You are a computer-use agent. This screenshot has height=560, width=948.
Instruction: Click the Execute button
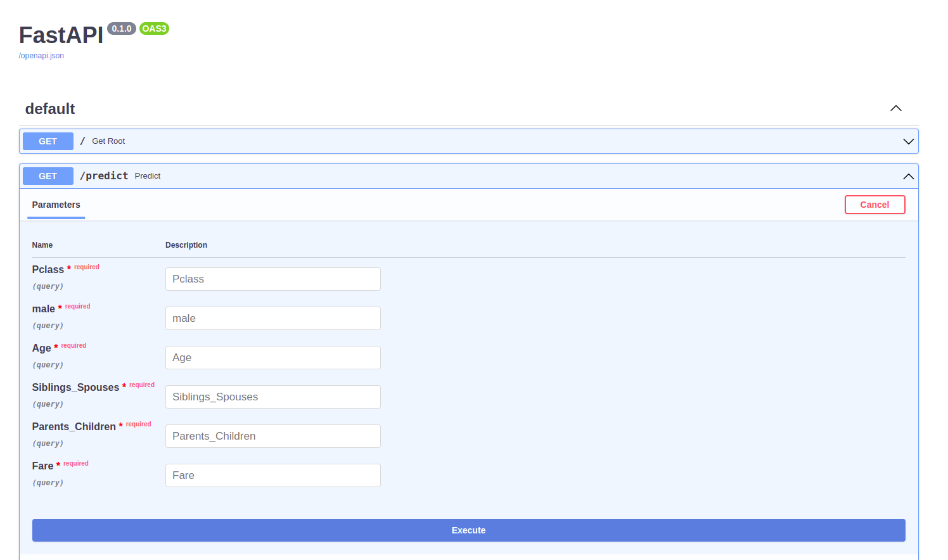point(468,530)
